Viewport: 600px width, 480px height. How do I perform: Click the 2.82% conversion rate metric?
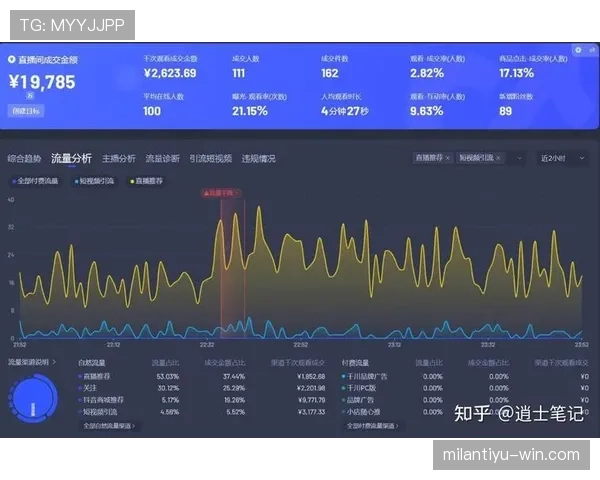click(x=427, y=73)
